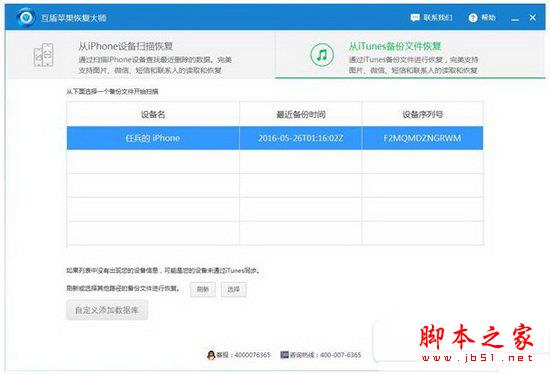The width and height of the screenshot is (550, 374).
Task: Click the 最近备份时间 column header
Action: [x=301, y=114]
